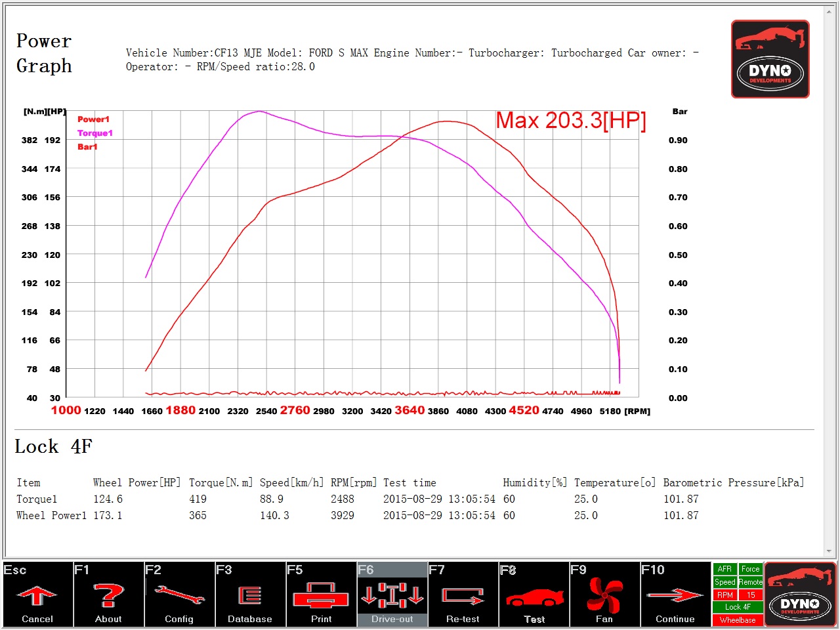The width and height of the screenshot is (840, 630).
Task: Start a Re-test with the F7 icon
Action: [463, 595]
